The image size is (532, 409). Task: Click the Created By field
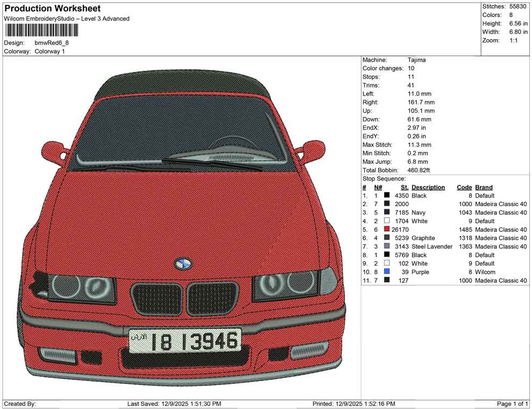click(x=20, y=404)
